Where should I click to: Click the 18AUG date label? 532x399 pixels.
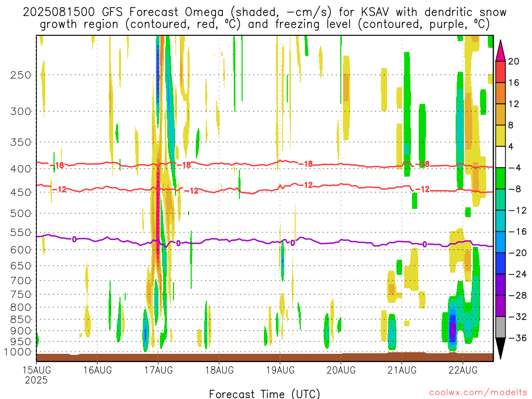[x=219, y=370]
